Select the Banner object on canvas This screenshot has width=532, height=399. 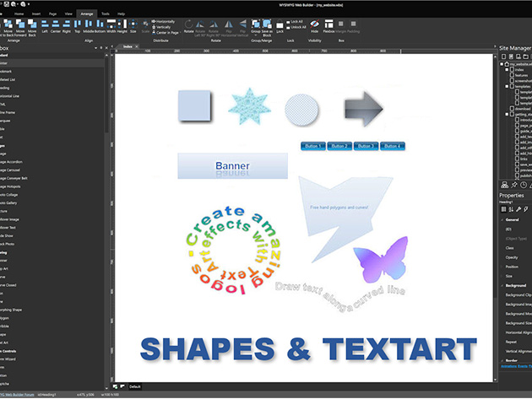(233, 166)
